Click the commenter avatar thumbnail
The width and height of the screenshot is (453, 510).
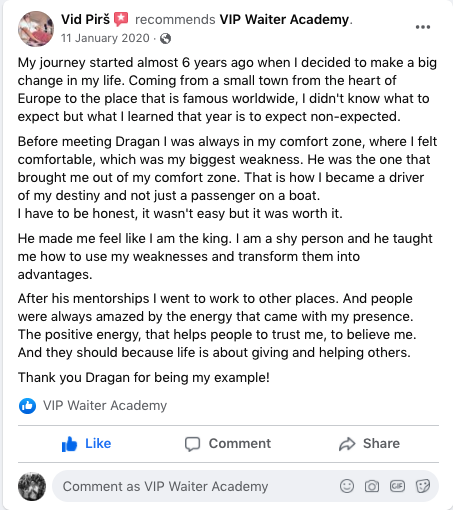pos(32,486)
